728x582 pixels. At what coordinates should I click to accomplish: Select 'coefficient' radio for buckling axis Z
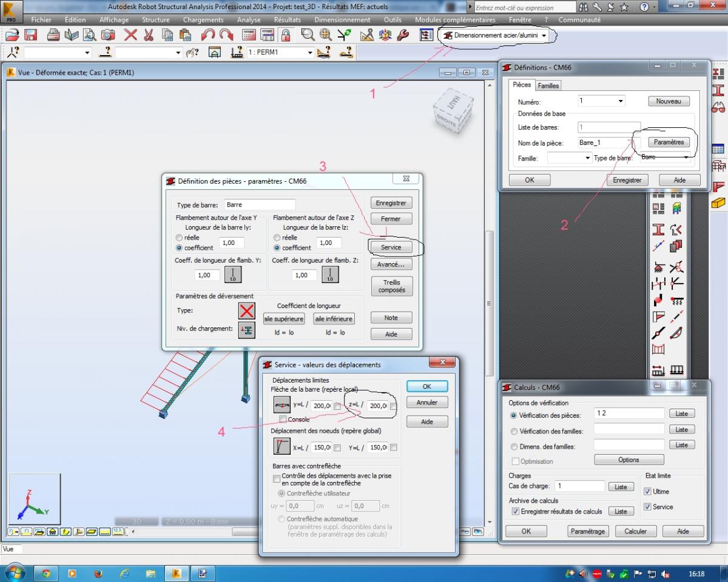[x=277, y=247]
